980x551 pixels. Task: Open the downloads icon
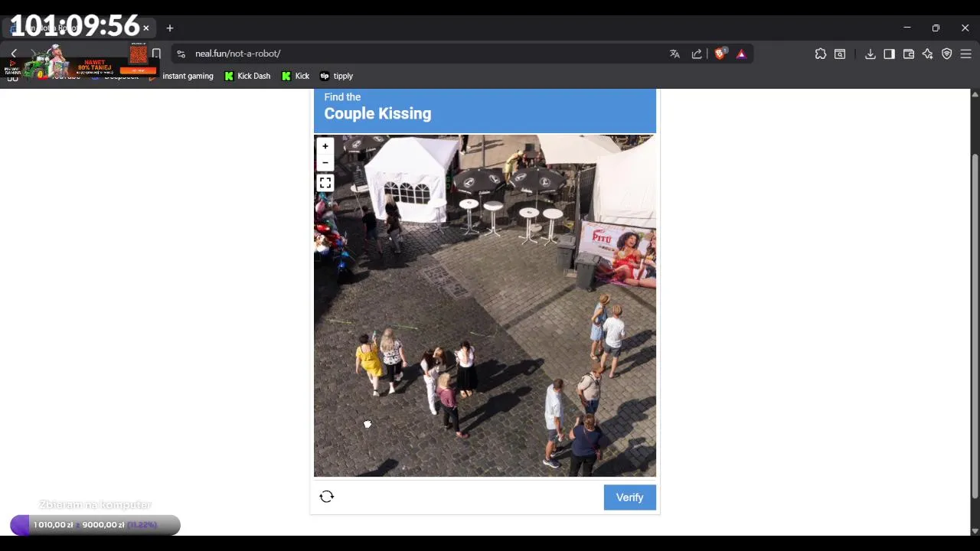(871, 54)
